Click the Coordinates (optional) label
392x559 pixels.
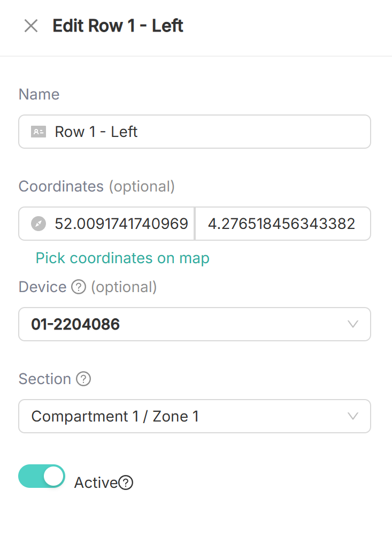pos(97,187)
